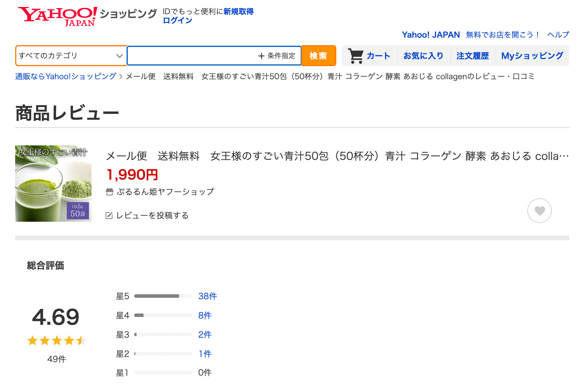Click the rating stars under 4.69
588x391 pixels.
pyautogui.click(x=57, y=340)
